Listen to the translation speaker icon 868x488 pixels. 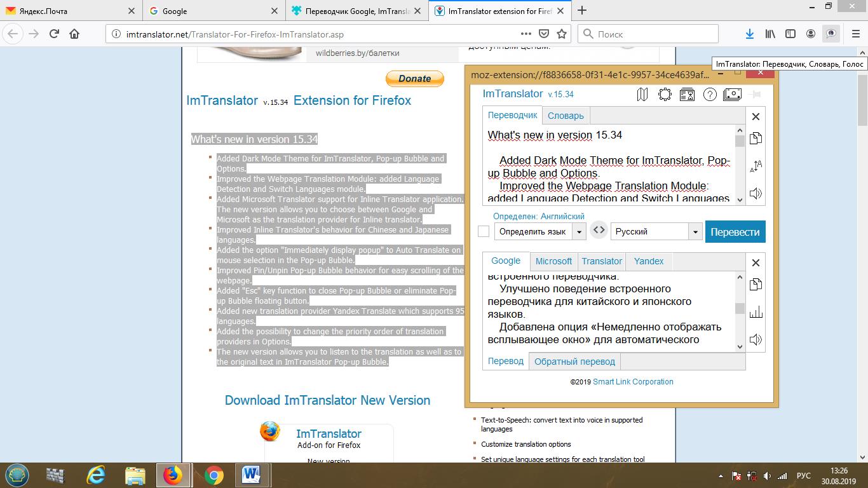pyautogui.click(x=756, y=340)
